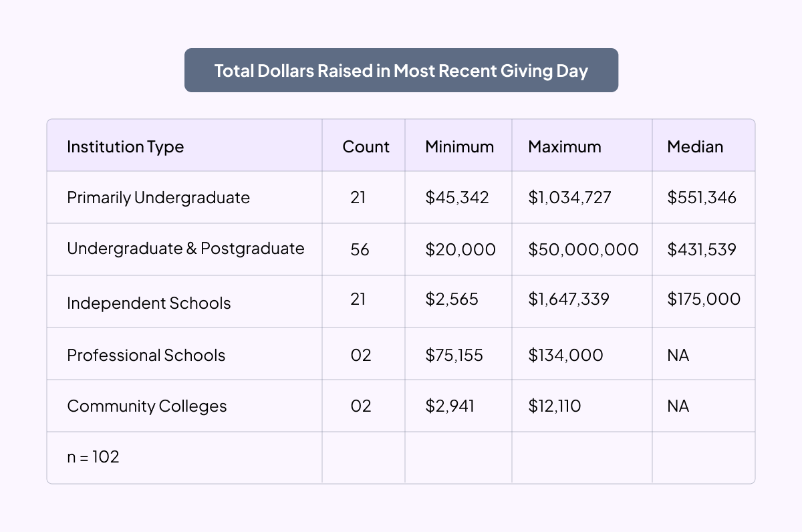Select the Median column header

point(695,146)
